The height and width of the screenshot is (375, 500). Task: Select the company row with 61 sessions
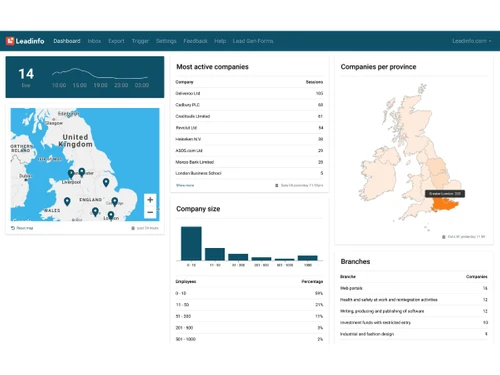pos(249,116)
